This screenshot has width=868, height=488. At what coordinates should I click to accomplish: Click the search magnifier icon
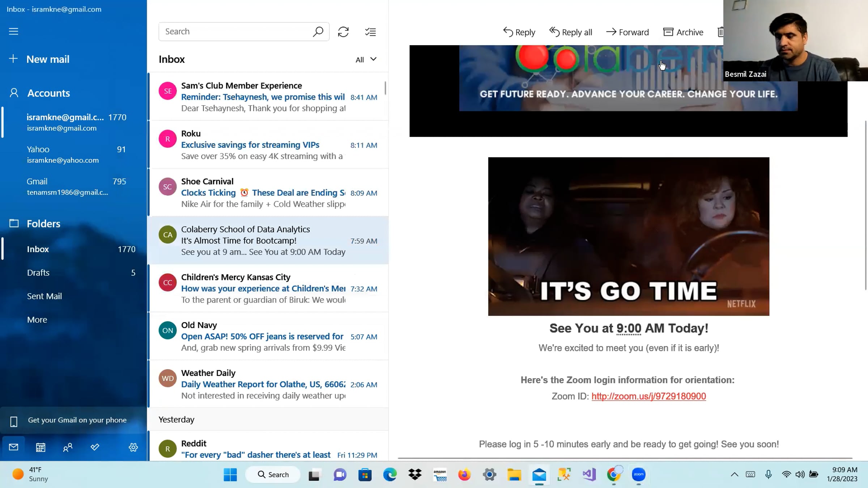click(x=318, y=32)
